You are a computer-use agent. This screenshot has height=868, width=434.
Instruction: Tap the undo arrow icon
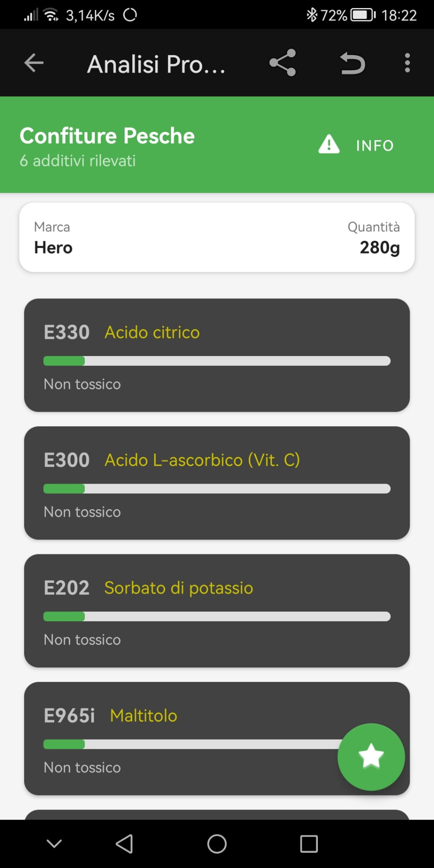point(353,63)
